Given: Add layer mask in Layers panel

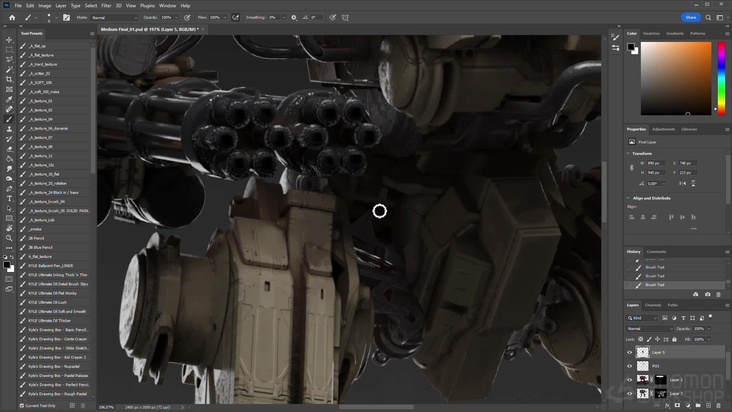Looking at the screenshot, I should coord(677,406).
